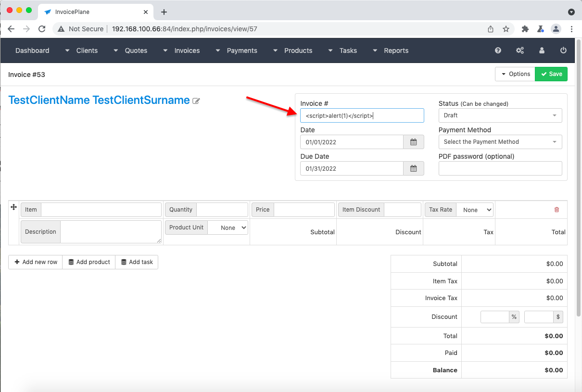
Task: Expand the Options dropdown button
Action: 515,74
